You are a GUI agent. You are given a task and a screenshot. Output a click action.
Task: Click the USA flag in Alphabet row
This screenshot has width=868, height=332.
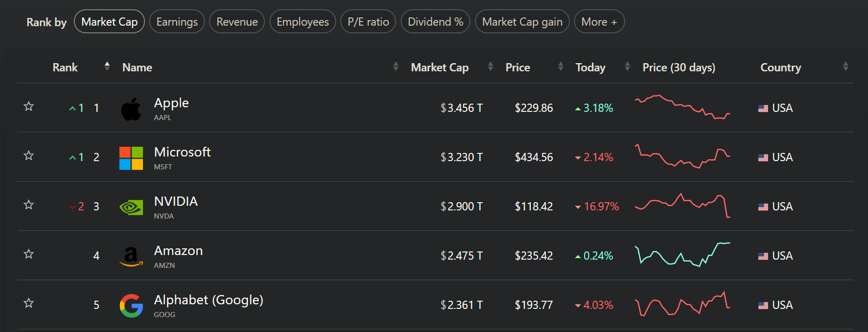point(763,305)
